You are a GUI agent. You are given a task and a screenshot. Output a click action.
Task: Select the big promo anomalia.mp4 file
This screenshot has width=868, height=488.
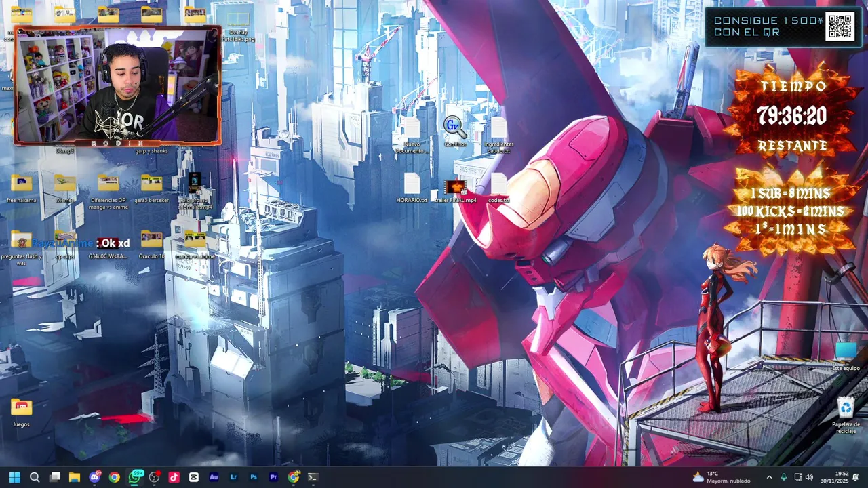[x=195, y=191]
